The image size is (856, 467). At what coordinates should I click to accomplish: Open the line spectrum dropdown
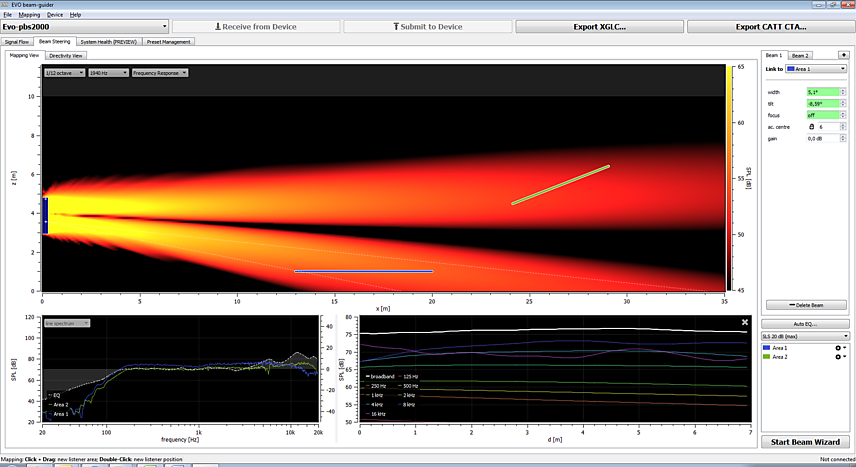(67, 323)
